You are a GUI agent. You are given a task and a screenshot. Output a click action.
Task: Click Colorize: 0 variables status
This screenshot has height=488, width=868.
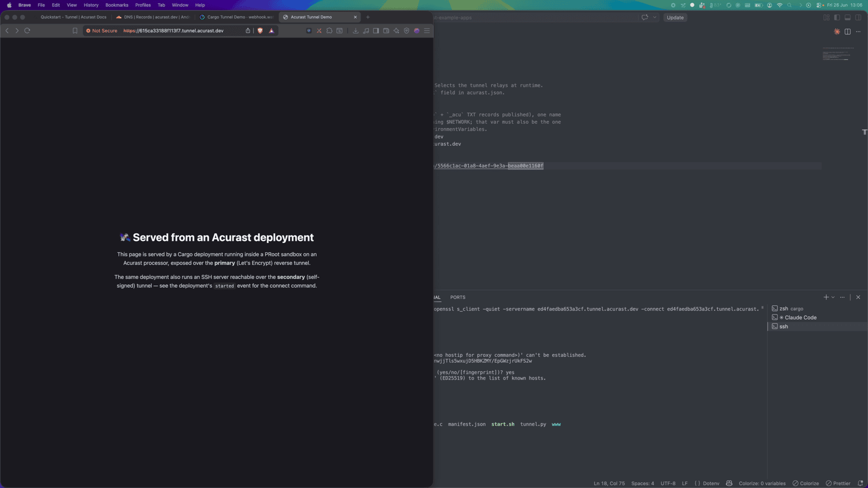(x=762, y=483)
